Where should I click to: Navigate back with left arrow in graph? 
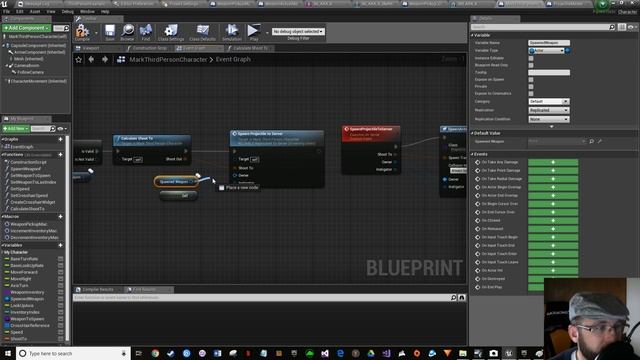point(91,60)
